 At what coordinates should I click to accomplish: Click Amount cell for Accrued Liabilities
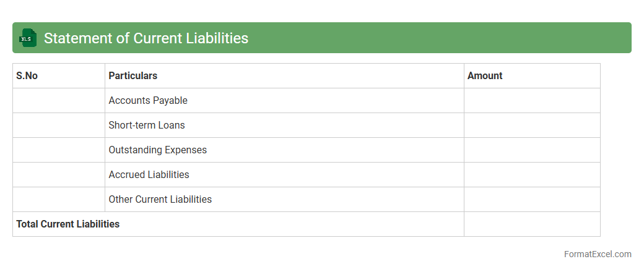[532, 175]
